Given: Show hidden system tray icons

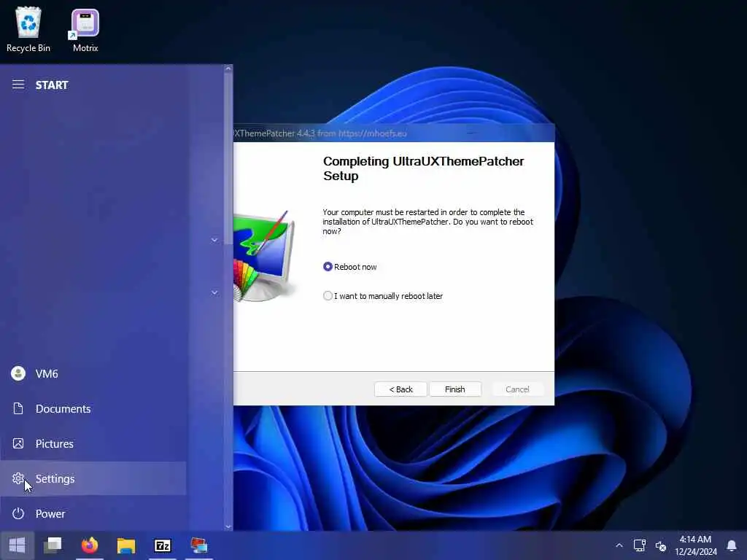Looking at the screenshot, I should (x=619, y=545).
